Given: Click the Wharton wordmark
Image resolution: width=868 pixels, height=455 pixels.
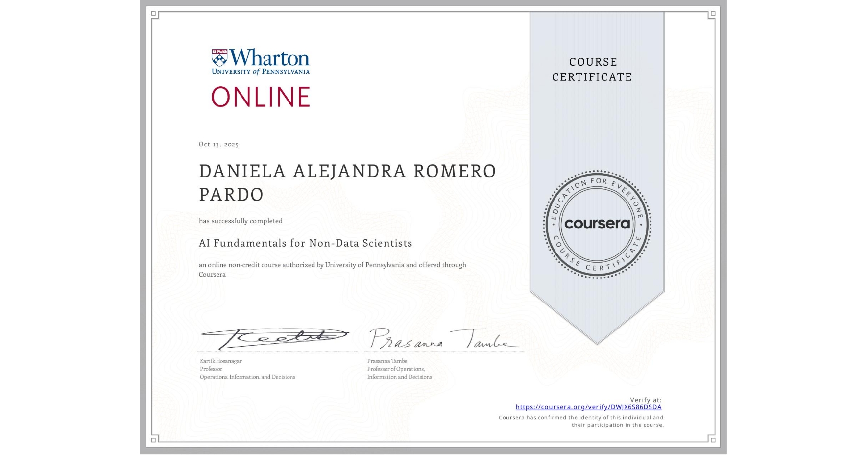Looking at the screenshot, I should 269,57.
